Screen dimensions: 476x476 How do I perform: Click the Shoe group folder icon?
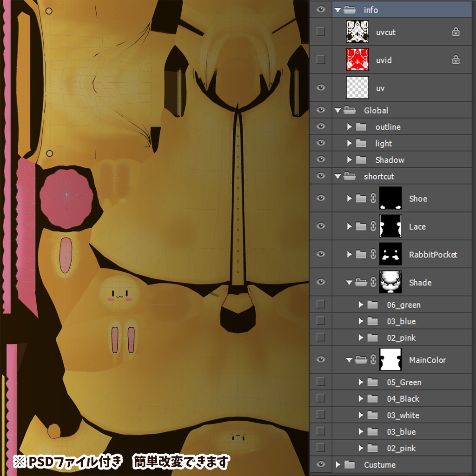(361, 198)
